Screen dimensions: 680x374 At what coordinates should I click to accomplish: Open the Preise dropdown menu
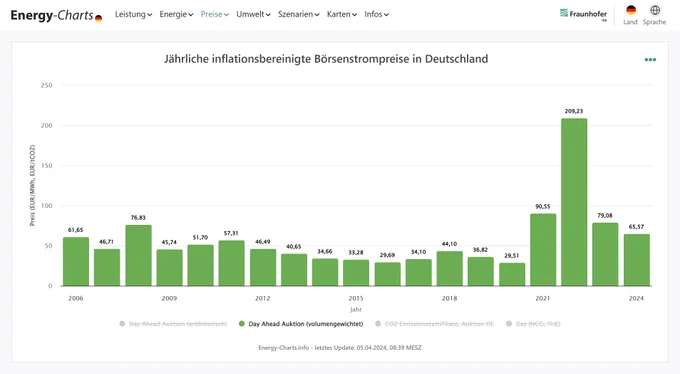(215, 14)
